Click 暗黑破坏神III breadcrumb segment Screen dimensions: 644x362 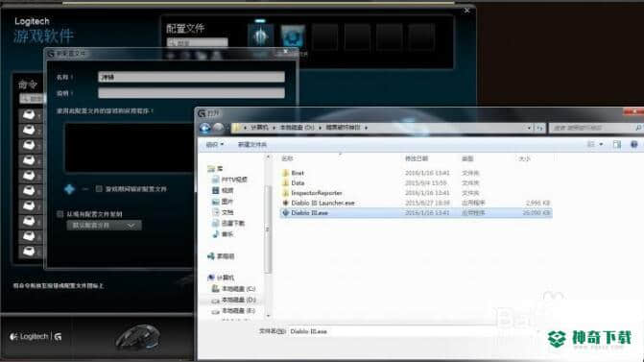coord(343,128)
